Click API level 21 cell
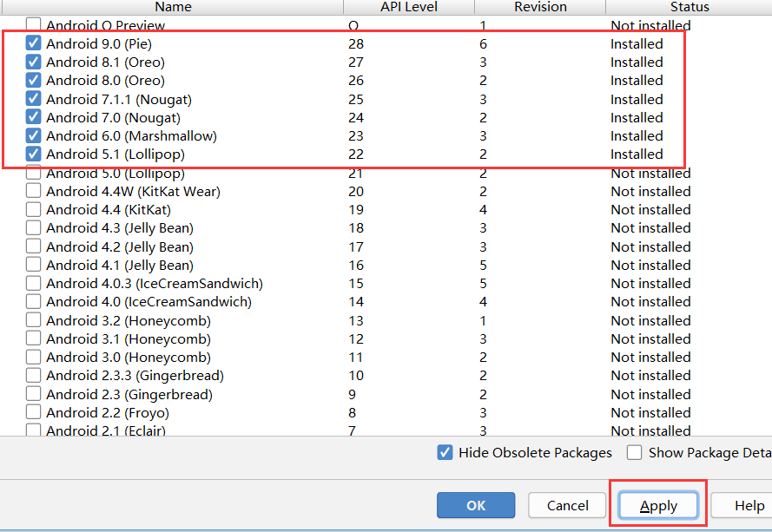 (x=355, y=174)
